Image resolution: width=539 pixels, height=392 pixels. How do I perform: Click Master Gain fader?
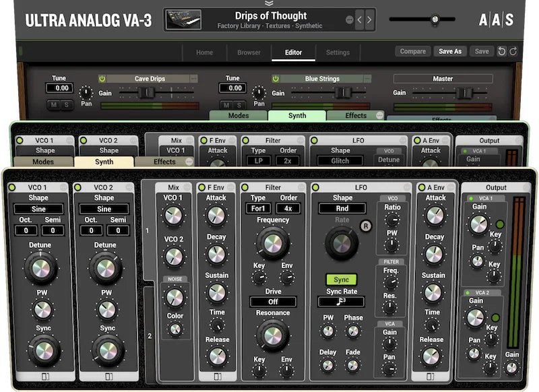(464, 93)
